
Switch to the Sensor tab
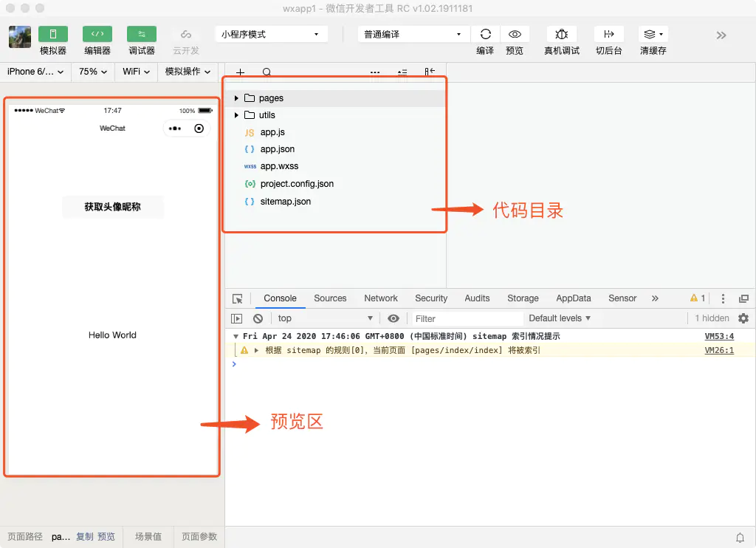pyautogui.click(x=622, y=298)
